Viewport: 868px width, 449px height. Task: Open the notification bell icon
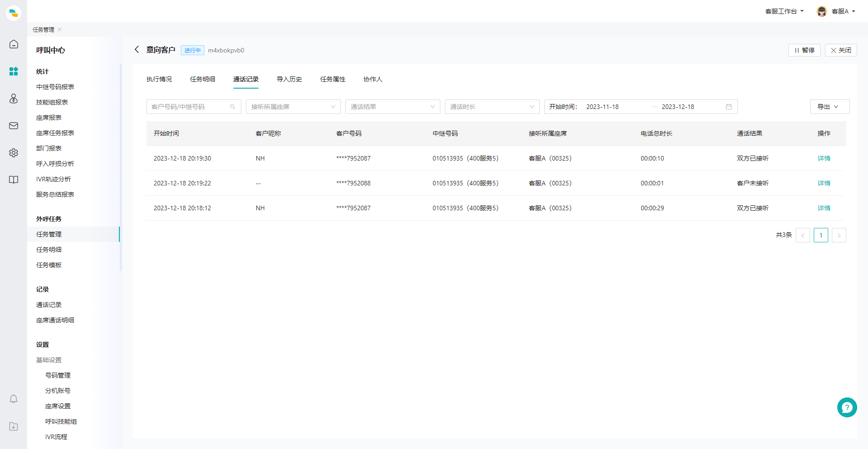[14, 399]
